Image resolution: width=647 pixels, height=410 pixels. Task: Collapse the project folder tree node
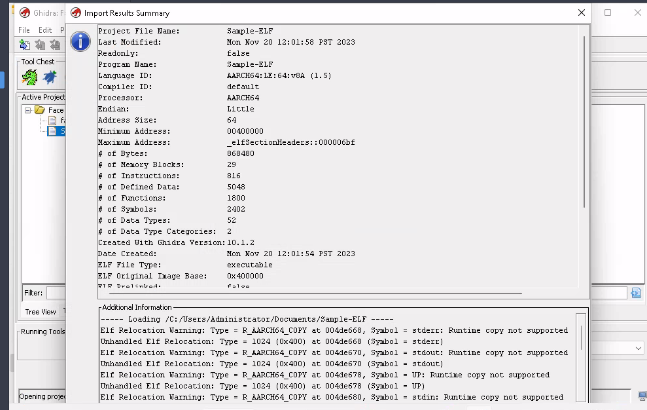[28, 109]
